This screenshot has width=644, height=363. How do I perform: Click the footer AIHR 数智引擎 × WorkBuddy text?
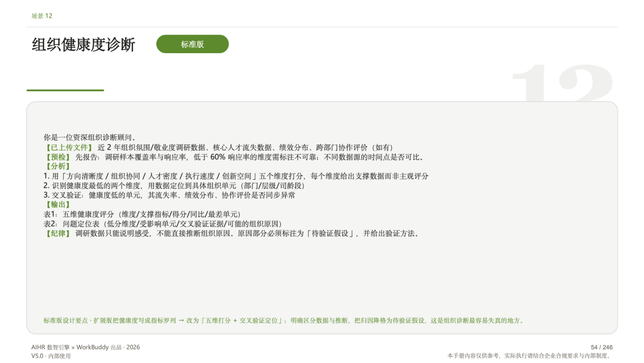(85, 347)
